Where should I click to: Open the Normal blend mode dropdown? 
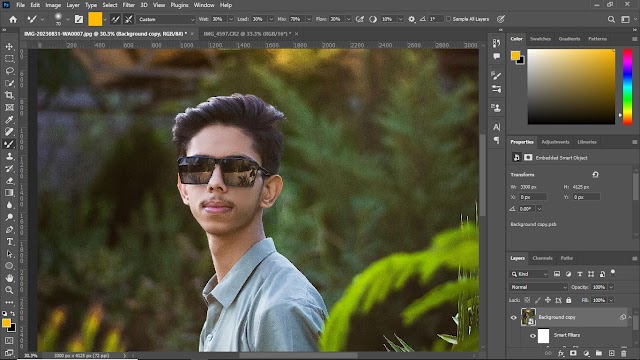click(x=538, y=287)
